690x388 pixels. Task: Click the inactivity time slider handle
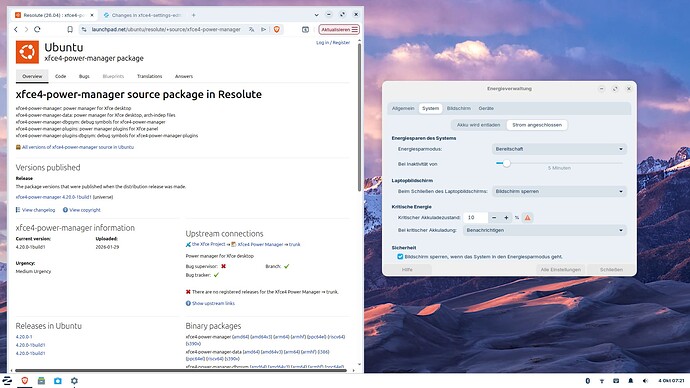tap(506, 163)
